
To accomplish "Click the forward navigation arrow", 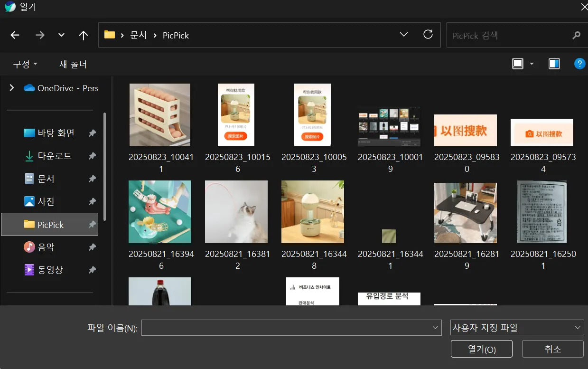I will coord(40,35).
